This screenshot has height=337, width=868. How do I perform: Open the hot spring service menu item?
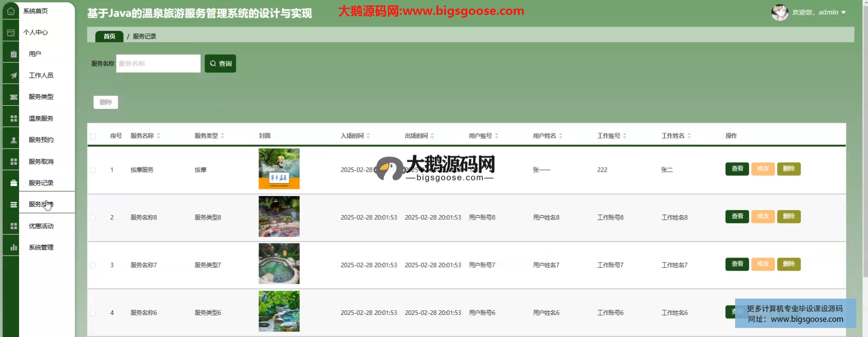pyautogui.click(x=41, y=118)
